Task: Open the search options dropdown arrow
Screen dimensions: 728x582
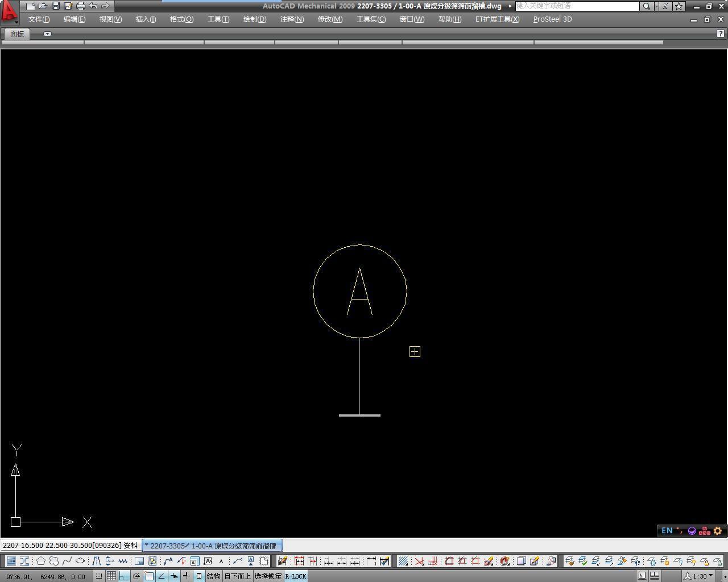Action: click(656, 6)
